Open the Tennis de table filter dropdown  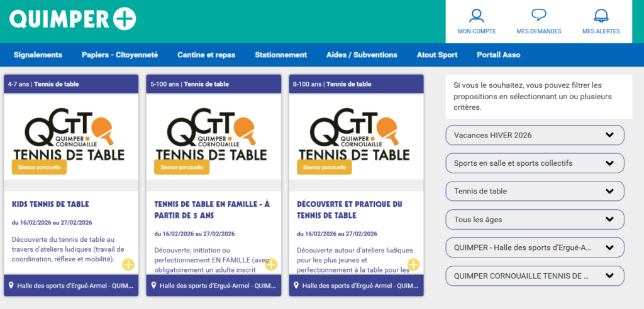(x=535, y=191)
